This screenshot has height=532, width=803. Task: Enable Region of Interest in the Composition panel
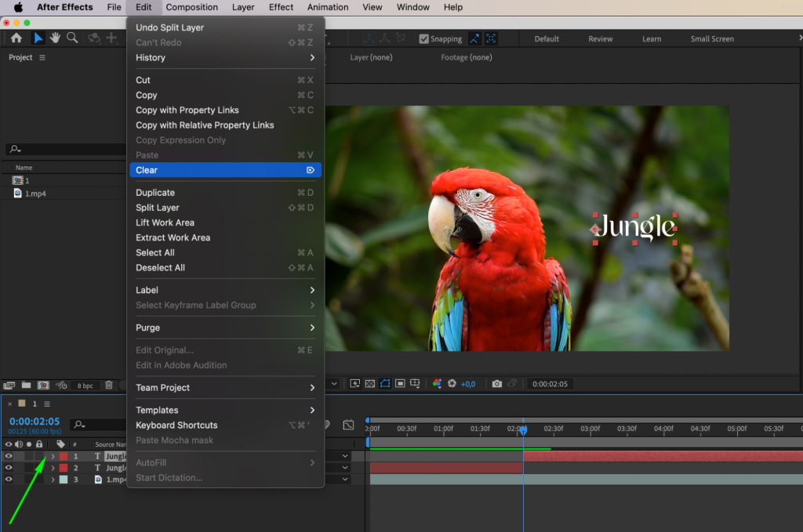pyautogui.click(x=400, y=383)
